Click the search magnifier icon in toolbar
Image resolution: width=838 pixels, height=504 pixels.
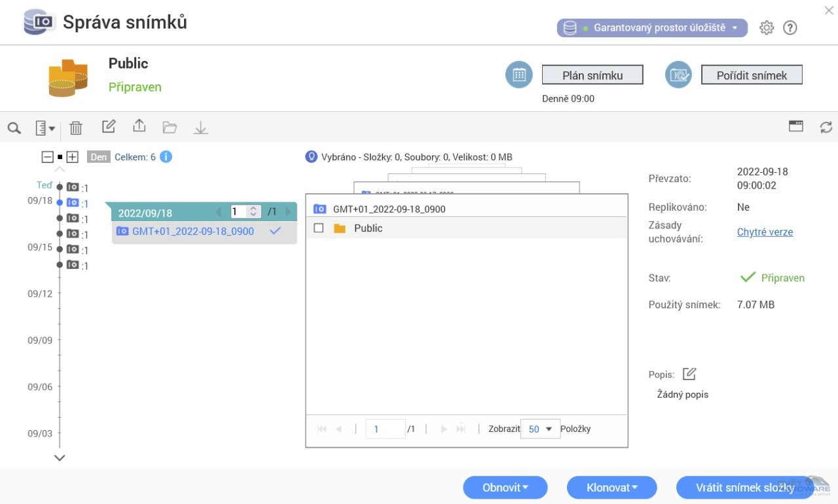(x=14, y=128)
